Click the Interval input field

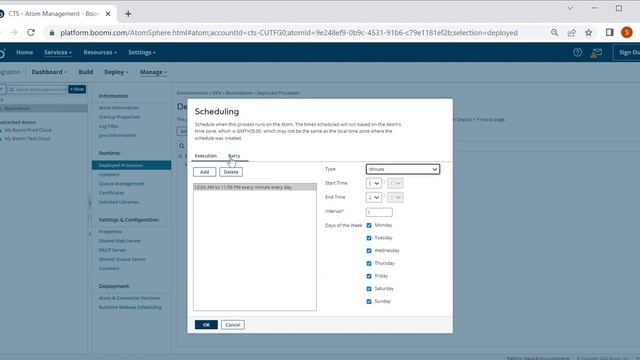379,212
